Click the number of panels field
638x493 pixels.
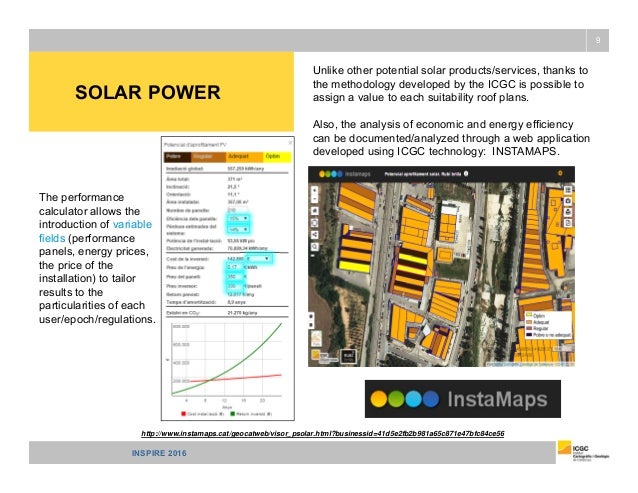point(237,210)
